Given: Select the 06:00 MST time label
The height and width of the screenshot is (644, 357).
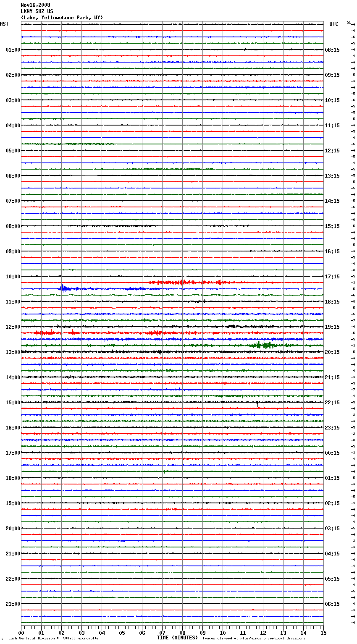Looking at the screenshot, I should [x=13, y=176].
